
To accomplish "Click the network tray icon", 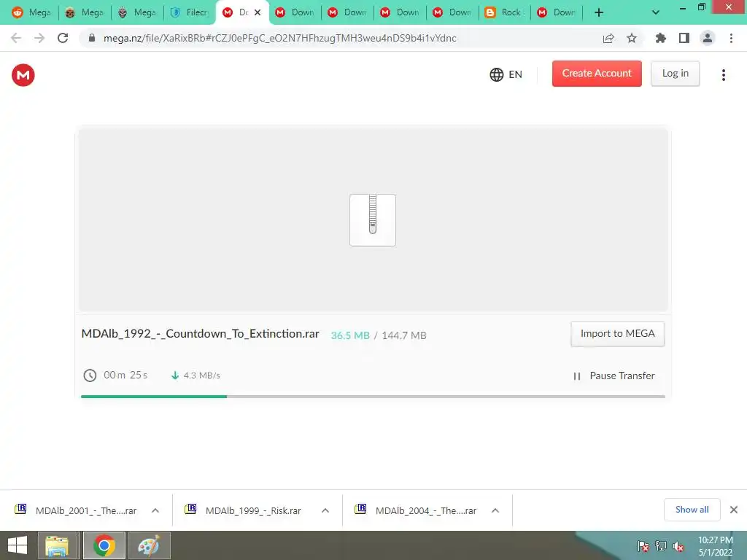I will pos(661,545).
